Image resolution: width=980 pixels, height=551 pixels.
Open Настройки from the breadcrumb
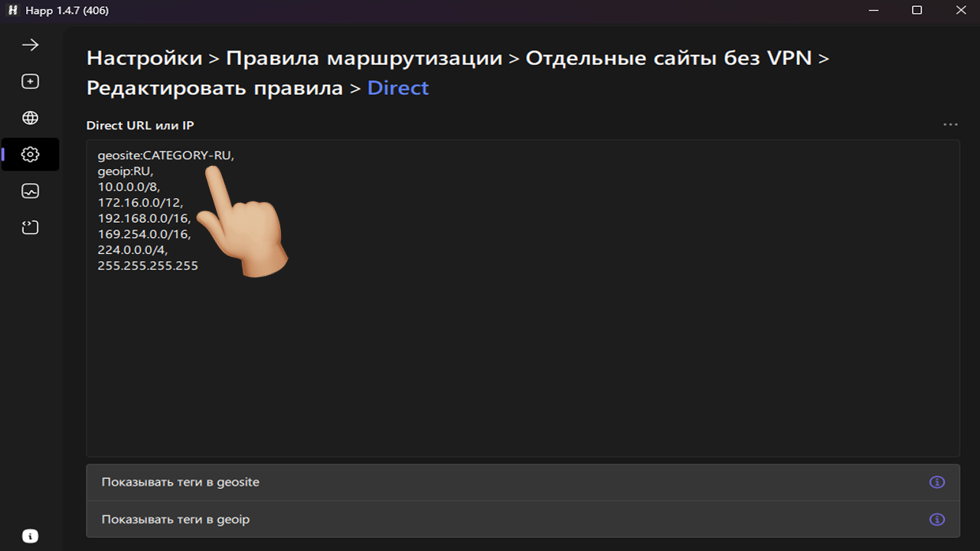(144, 57)
